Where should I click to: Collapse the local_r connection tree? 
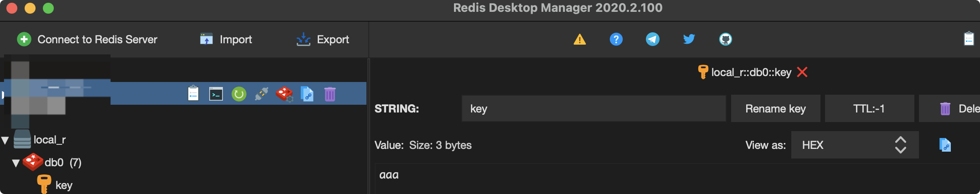point(5,140)
